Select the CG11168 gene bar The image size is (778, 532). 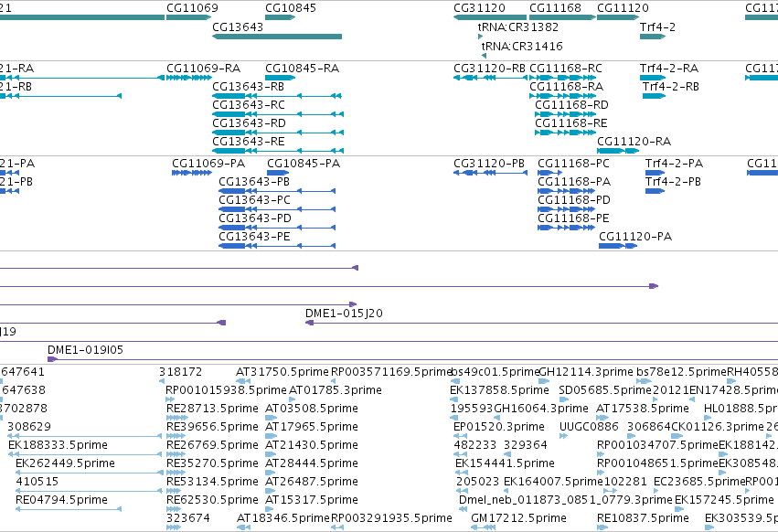[562, 17]
